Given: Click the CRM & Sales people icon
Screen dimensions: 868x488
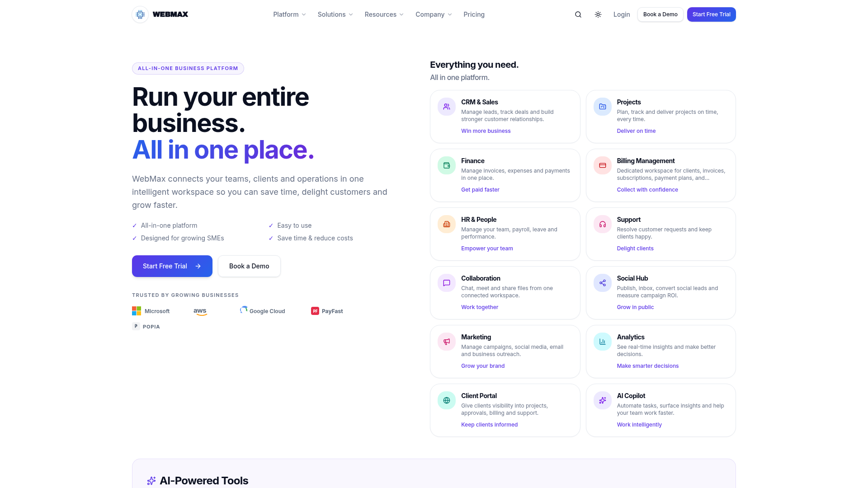Looking at the screenshot, I should point(447,107).
